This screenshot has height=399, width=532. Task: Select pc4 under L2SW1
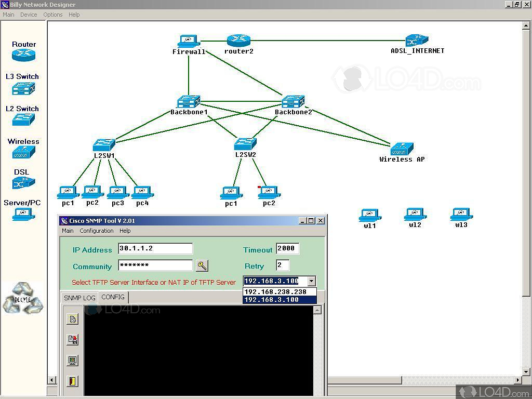(142, 192)
